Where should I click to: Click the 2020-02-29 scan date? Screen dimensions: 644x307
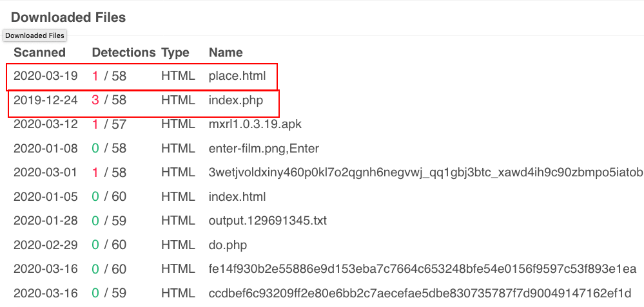pos(46,245)
